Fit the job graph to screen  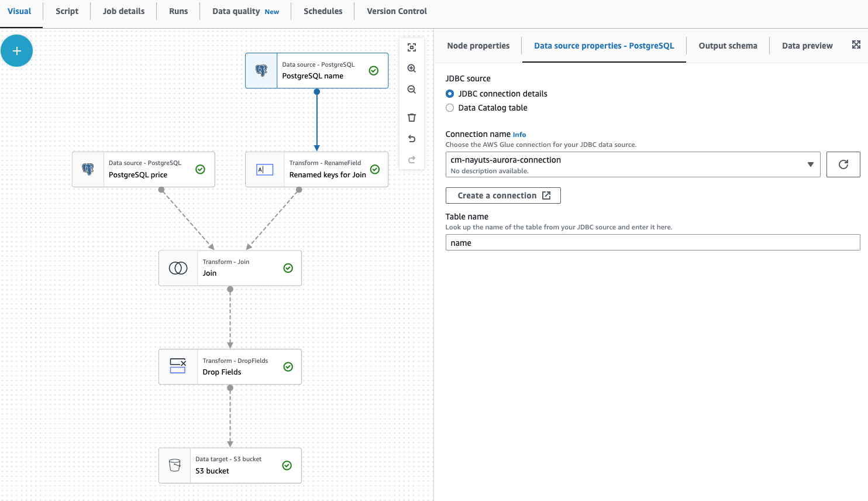pos(412,47)
